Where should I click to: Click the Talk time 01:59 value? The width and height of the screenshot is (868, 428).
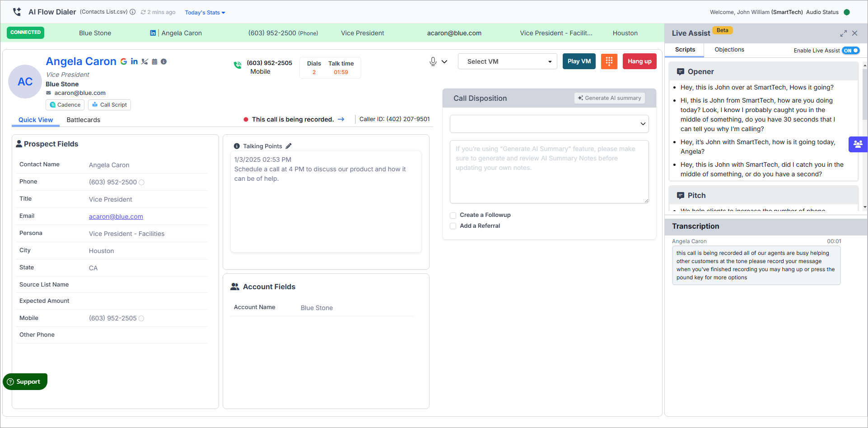pos(341,72)
